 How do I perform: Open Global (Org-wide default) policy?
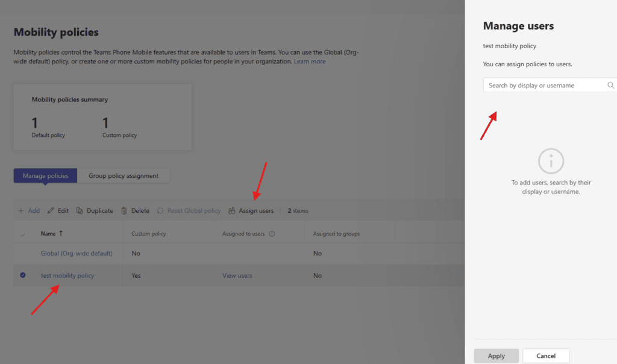[77, 254]
